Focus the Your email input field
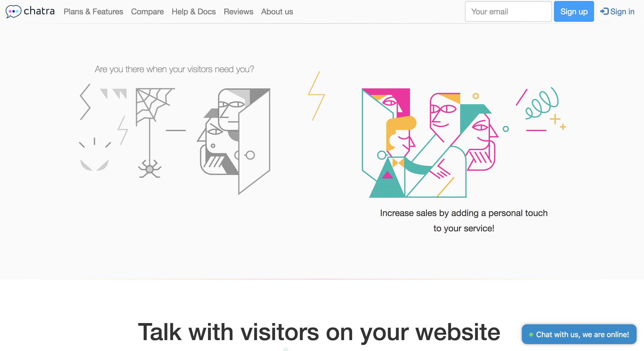Screen dimensions: 644x351 coord(508,11)
